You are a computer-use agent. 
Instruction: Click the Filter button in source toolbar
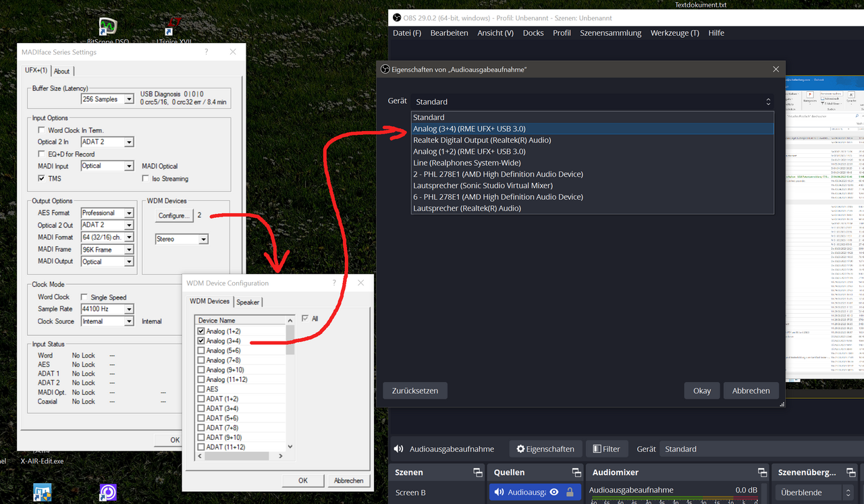tap(607, 449)
